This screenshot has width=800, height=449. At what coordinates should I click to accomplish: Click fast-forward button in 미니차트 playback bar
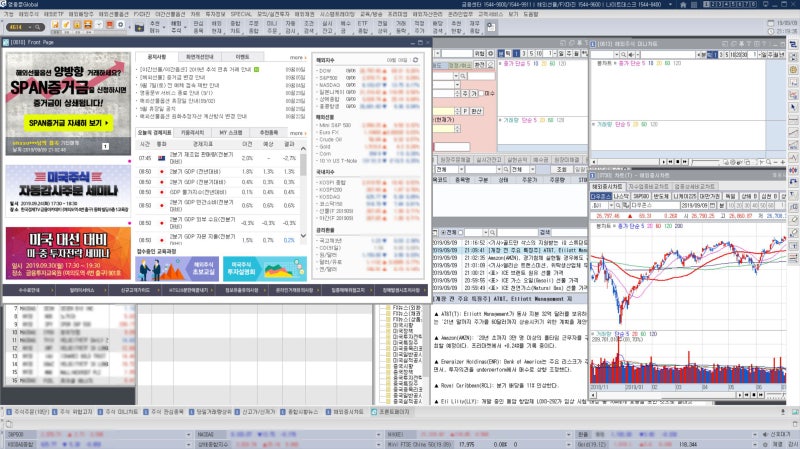click(x=685, y=162)
